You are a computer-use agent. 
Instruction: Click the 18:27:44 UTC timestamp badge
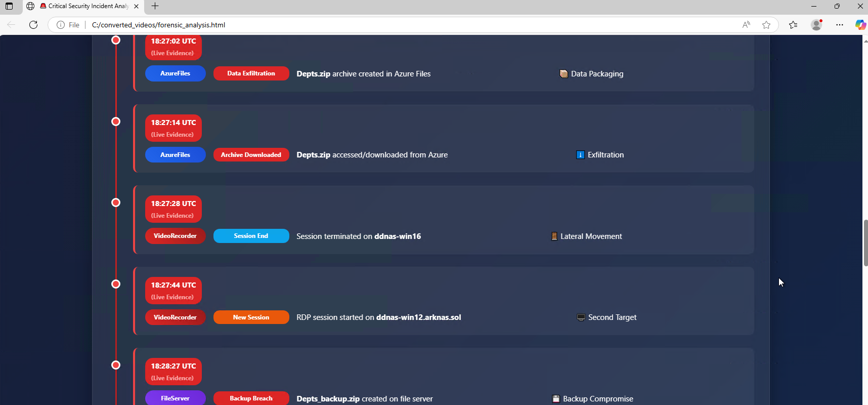173,291
